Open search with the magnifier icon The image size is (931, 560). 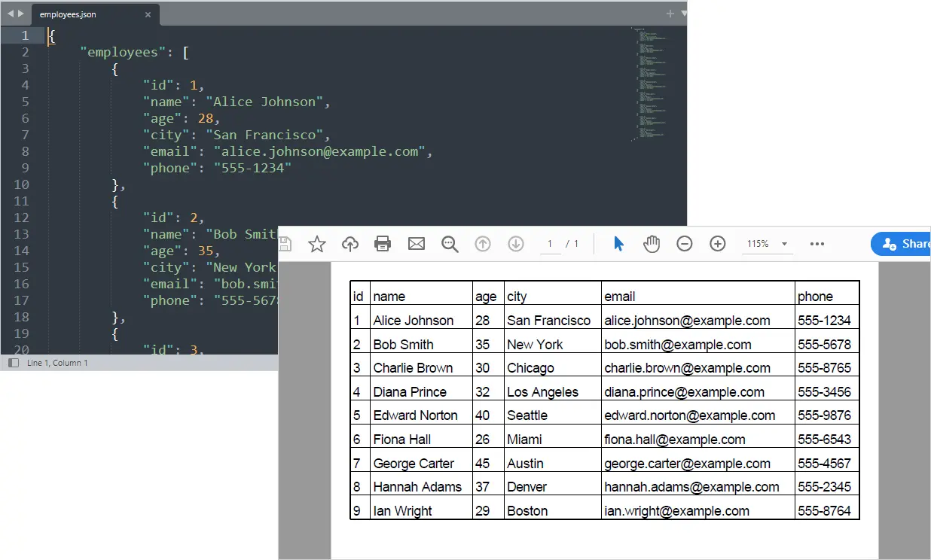click(449, 244)
